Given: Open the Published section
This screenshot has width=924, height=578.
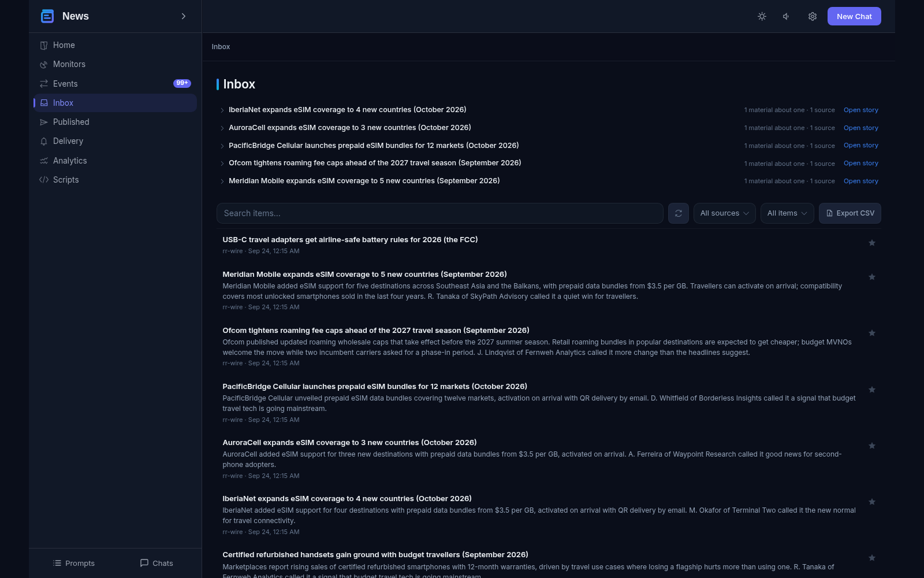Looking at the screenshot, I should tap(115, 122).
